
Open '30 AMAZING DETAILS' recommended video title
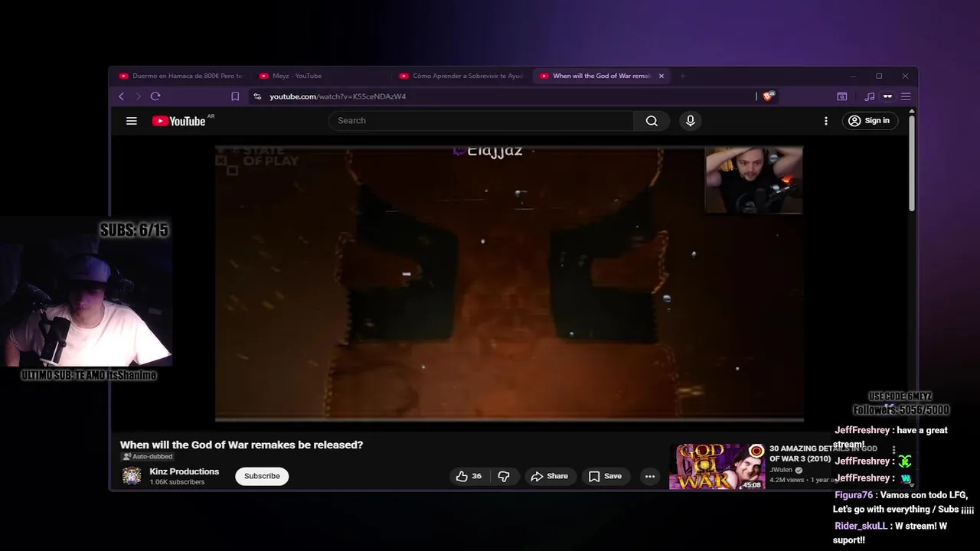coord(823,453)
